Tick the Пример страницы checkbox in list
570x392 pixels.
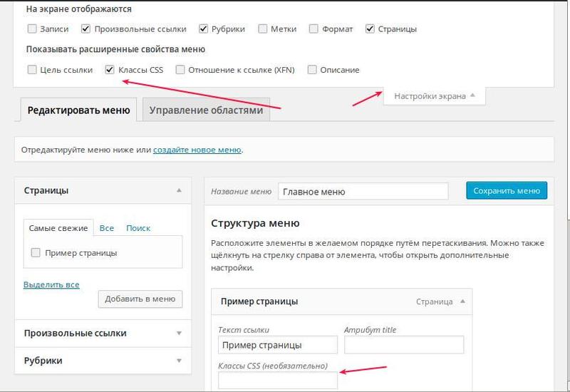(x=36, y=252)
